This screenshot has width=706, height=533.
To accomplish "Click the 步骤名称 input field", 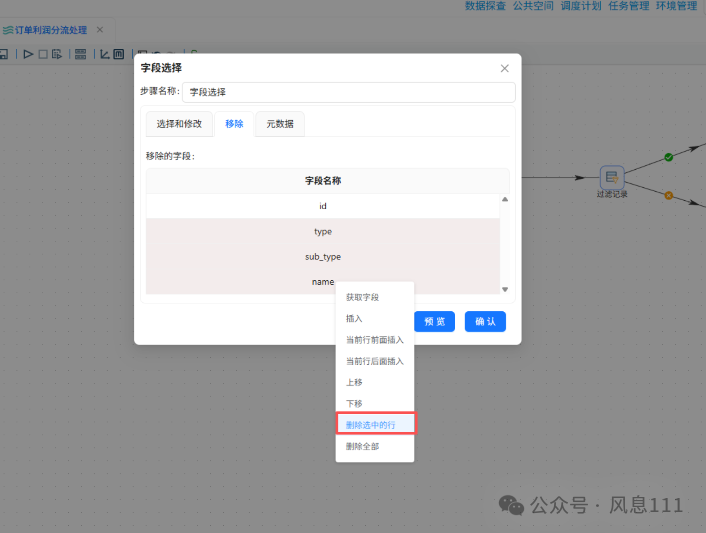I will (349, 92).
